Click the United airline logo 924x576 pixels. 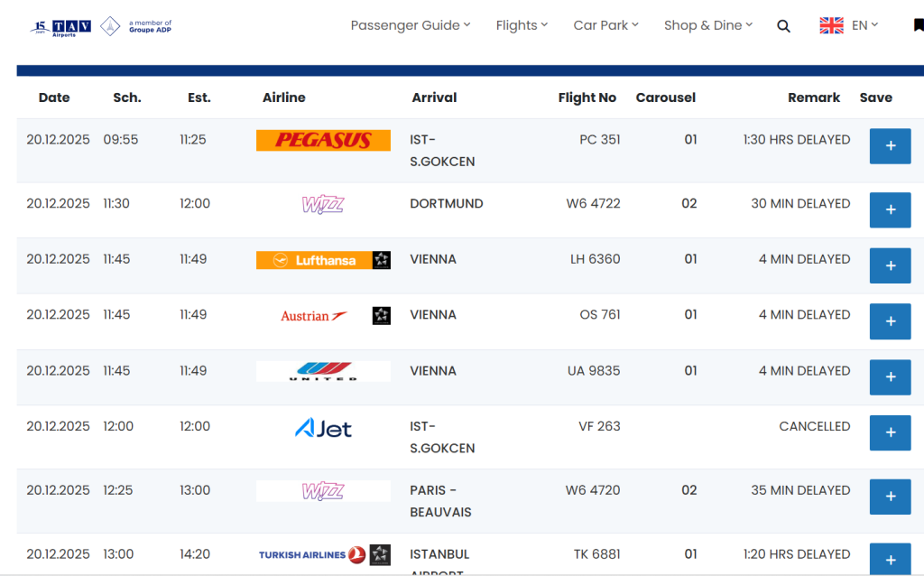323,371
